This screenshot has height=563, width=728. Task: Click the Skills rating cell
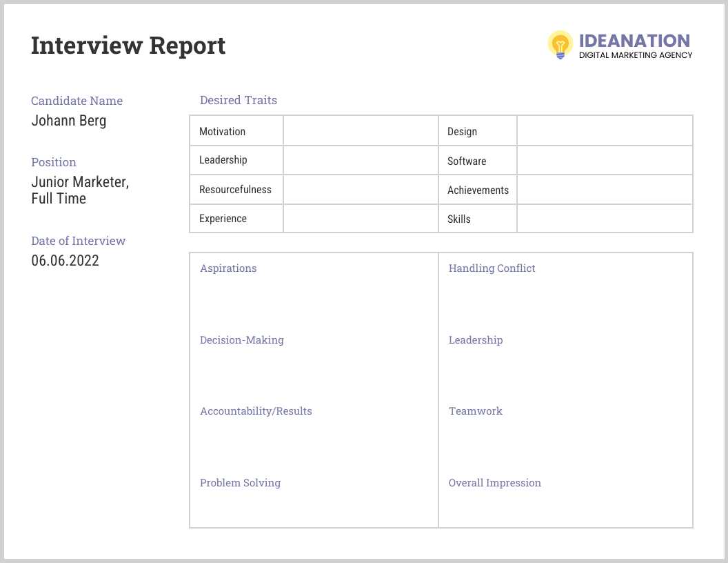[605, 219]
